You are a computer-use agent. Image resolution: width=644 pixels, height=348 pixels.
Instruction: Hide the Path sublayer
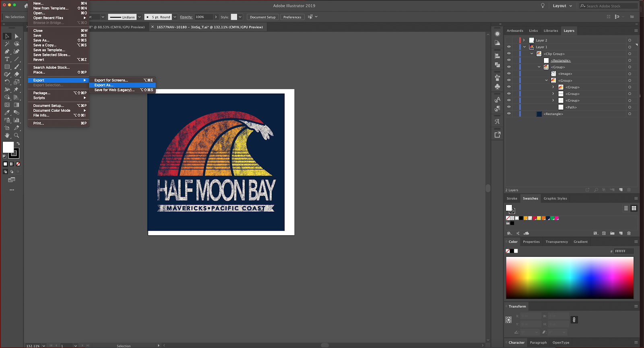(x=509, y=107)
